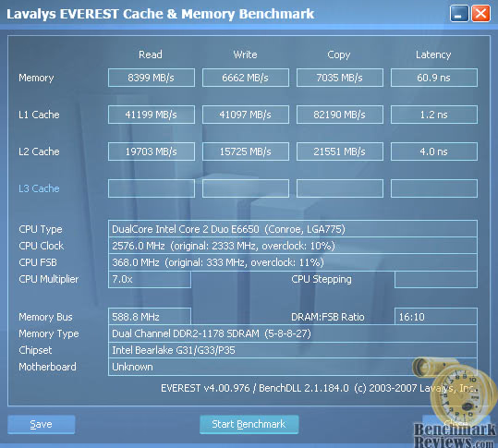Click the empty L3 Cache Copy field
Screen dimensions: 498x448
(340, 188)
